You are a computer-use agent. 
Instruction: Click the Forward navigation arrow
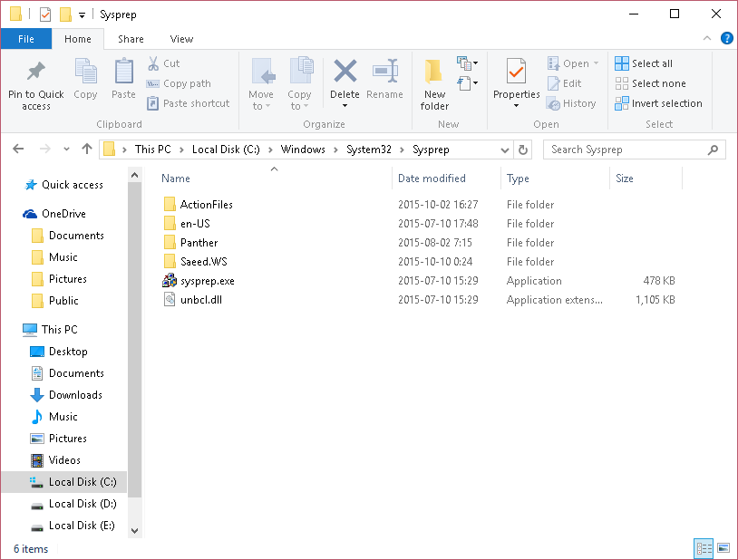[x=44, y=150]
